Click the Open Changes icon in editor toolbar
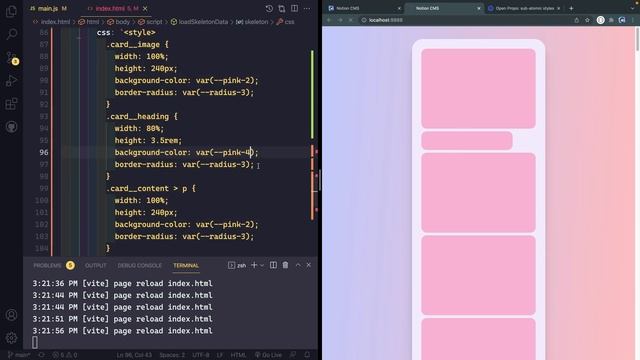 (282, 8)
